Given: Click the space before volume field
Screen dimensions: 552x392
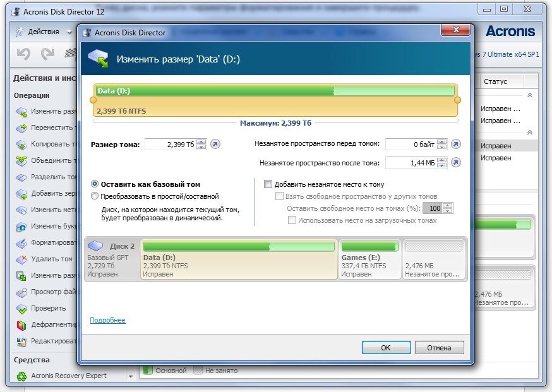Looking at the screenshot, I should 411,144.
